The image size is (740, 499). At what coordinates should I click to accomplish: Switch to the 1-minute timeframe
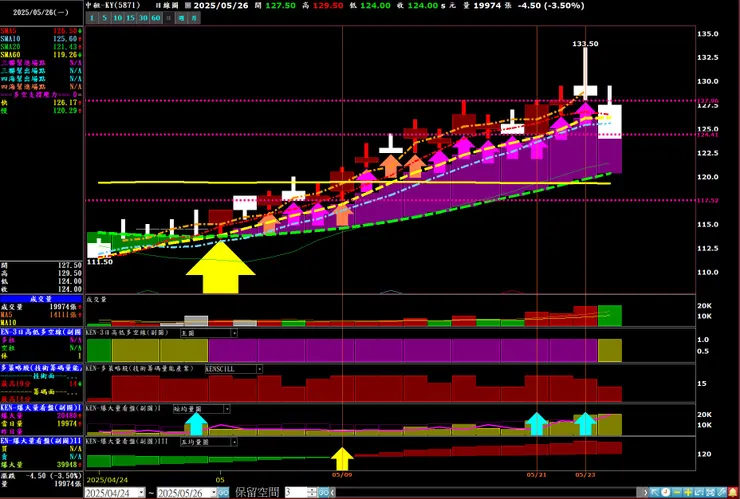(92, 18)
